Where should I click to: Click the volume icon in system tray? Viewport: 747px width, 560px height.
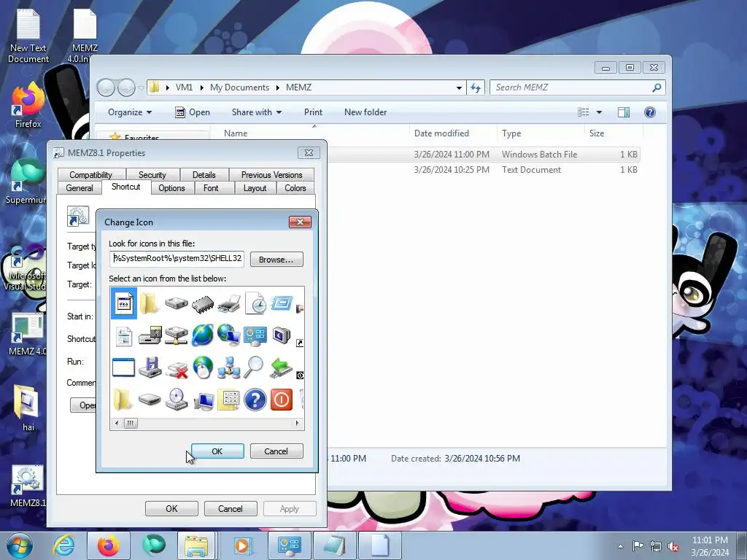(x=673, y=547)
